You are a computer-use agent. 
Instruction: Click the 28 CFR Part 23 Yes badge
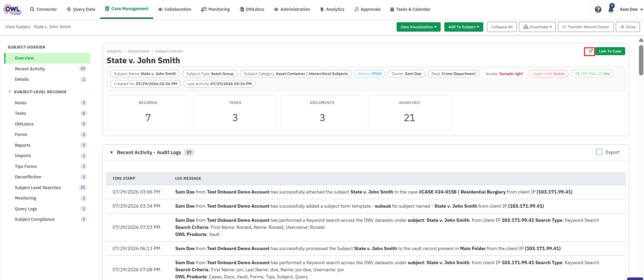click(592, 74)
